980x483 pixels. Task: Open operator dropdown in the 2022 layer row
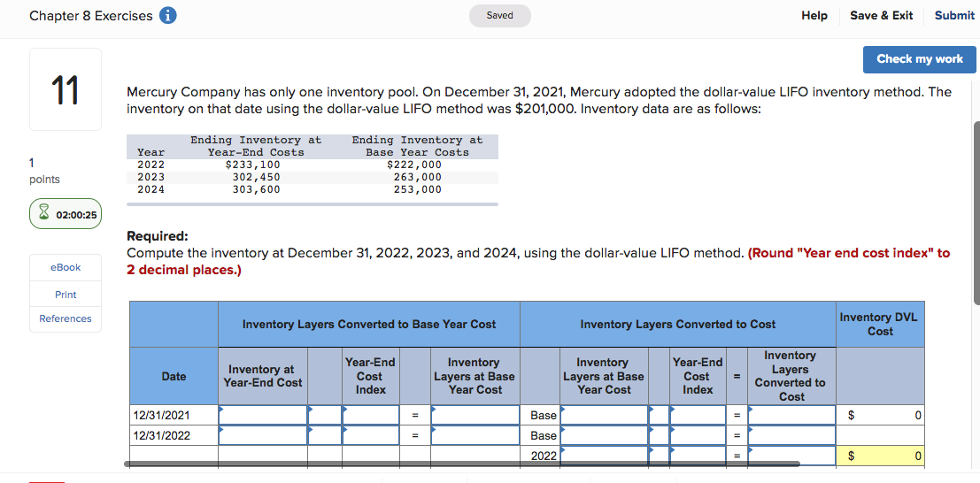(659, 456)
